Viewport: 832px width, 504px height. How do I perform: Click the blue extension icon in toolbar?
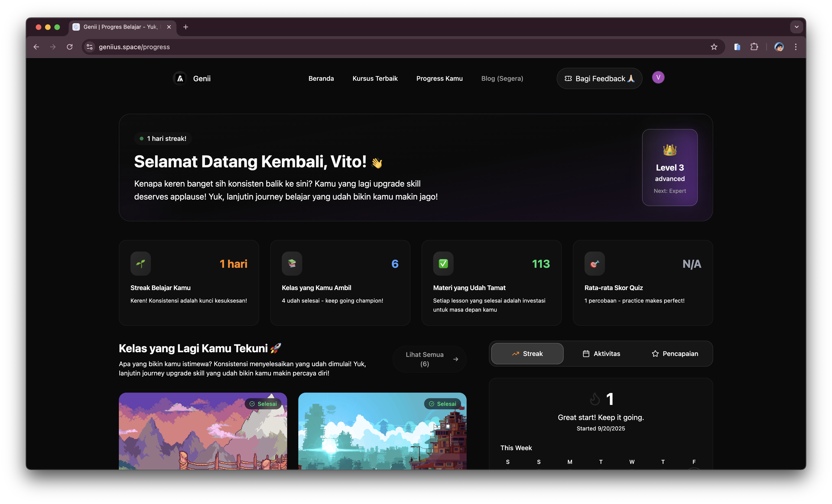737,47
